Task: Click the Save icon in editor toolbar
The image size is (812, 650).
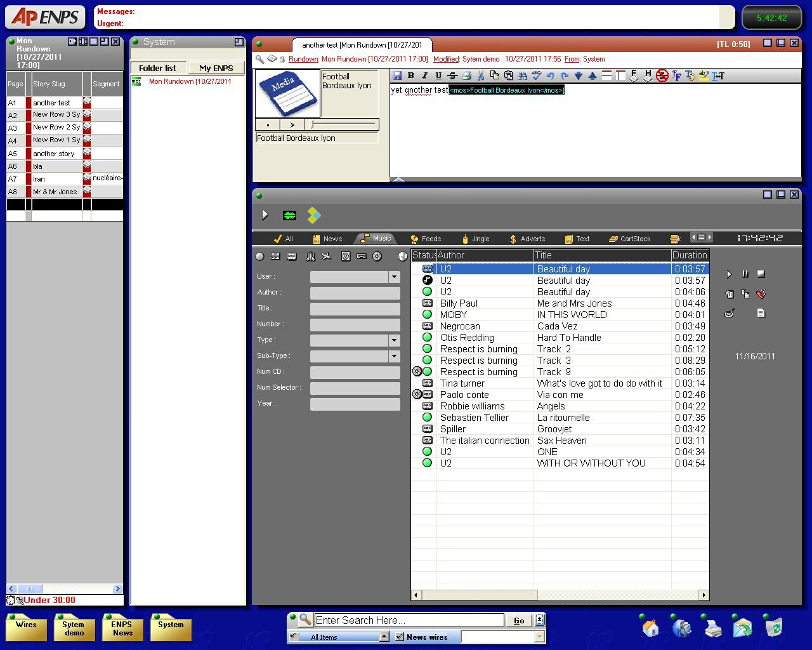Action: (397, 76)
